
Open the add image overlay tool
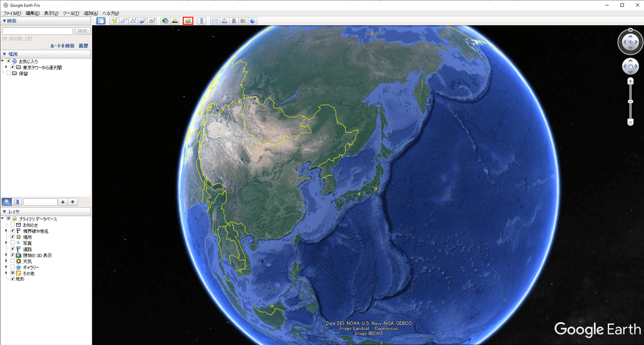click(x=142, y=20)
